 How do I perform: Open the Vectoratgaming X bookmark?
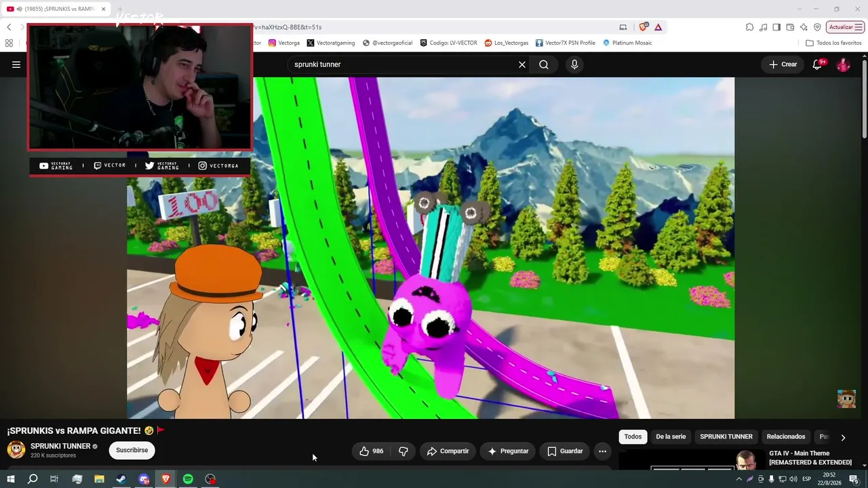(331, 43)
